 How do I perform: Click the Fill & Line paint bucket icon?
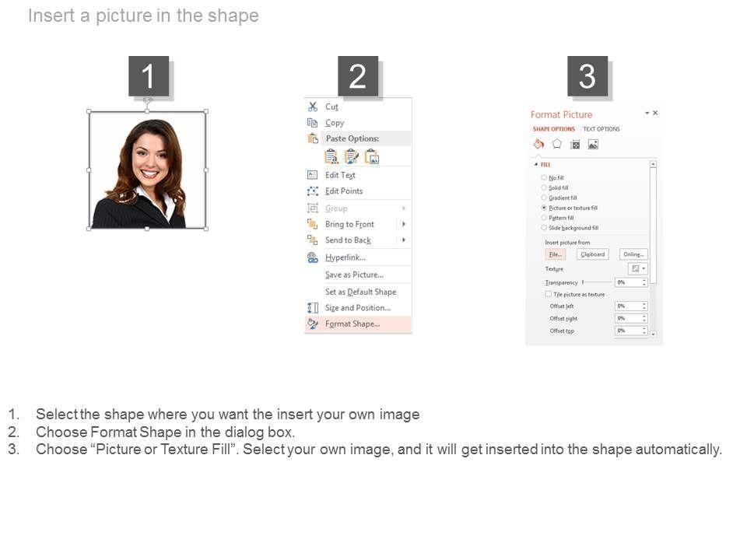point(538,144)
